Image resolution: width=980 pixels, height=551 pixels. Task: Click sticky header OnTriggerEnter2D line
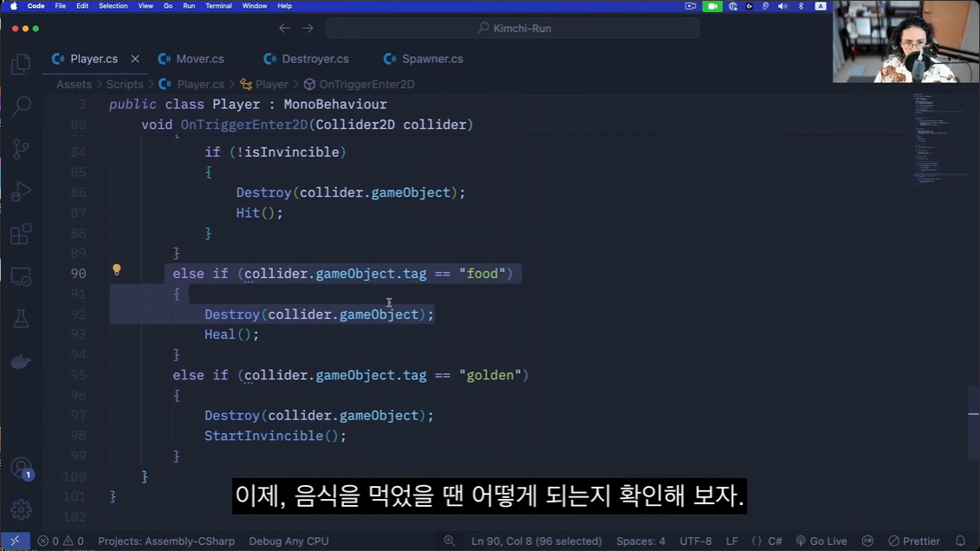pyautogui.click(x=307, y=125)
